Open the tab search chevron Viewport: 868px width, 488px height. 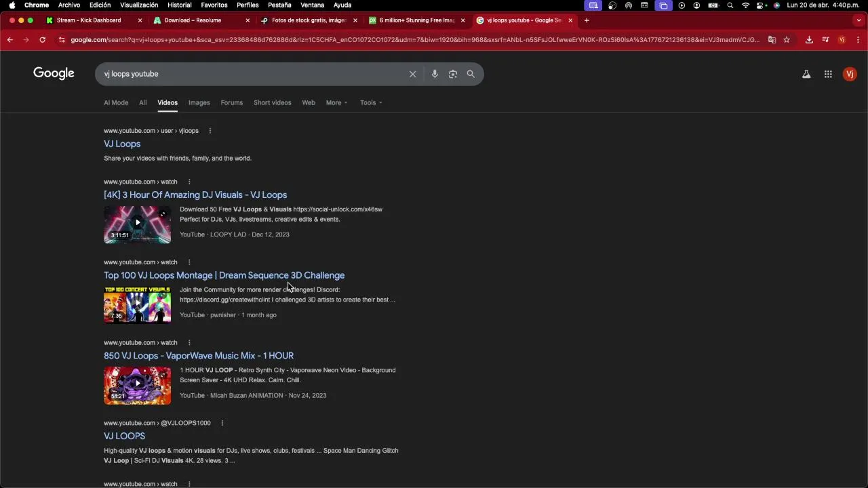click(859, 20)
